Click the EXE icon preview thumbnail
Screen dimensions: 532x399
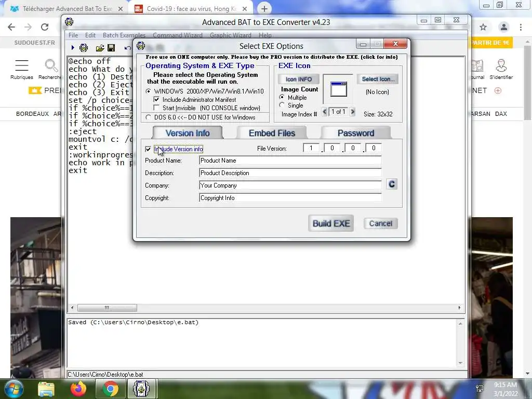[x=338, y=89]
